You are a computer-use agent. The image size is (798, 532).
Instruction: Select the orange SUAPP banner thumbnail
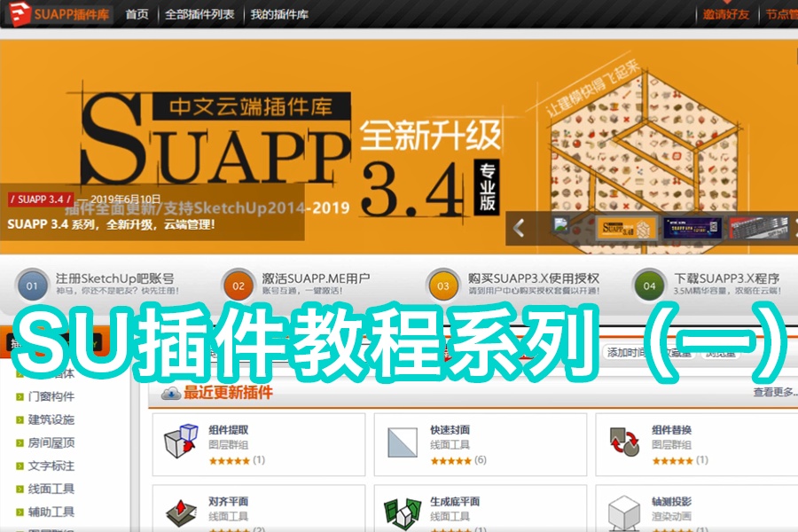point(626,228)
